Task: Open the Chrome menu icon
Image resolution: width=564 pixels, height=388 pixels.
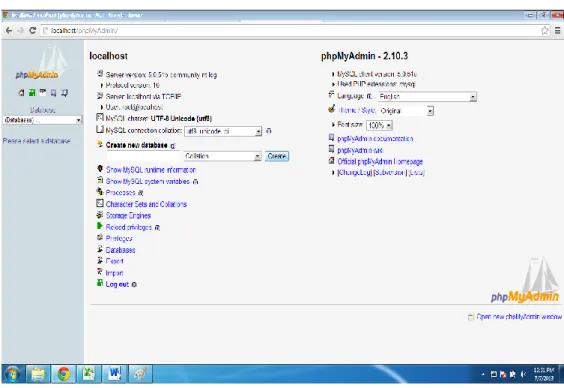Action: [557, 31]
